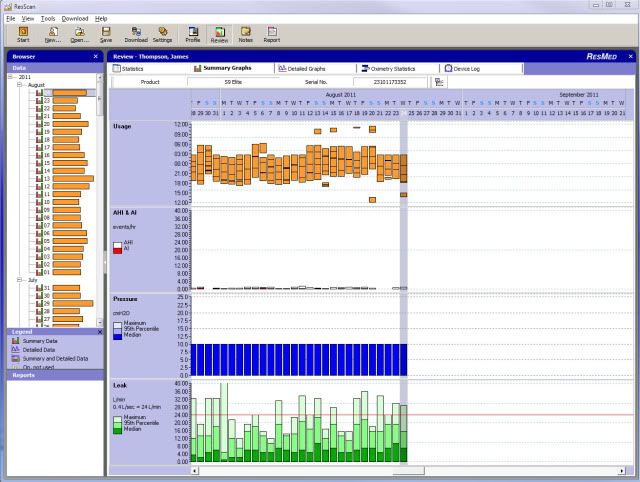Image resolution: width=640 pixels, height=482 pixels.
Task: Click the Download toolbar icon
Action: pos(136,35)
